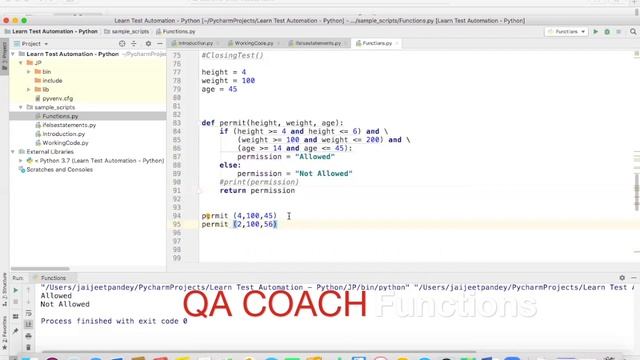640x360 pixels.
Task: Click the up arrow in the Run panel
Action: point(28,290)
